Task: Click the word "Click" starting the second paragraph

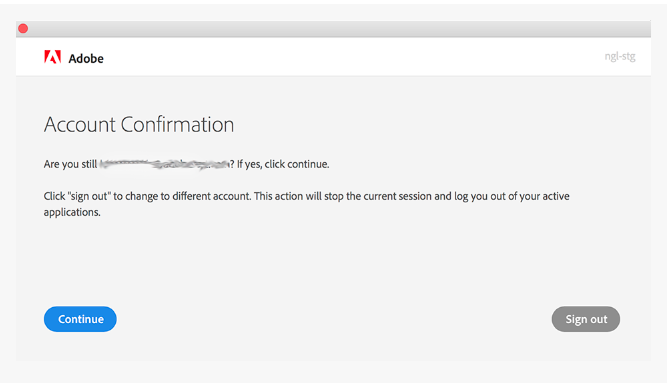Action: coord(54,196)
